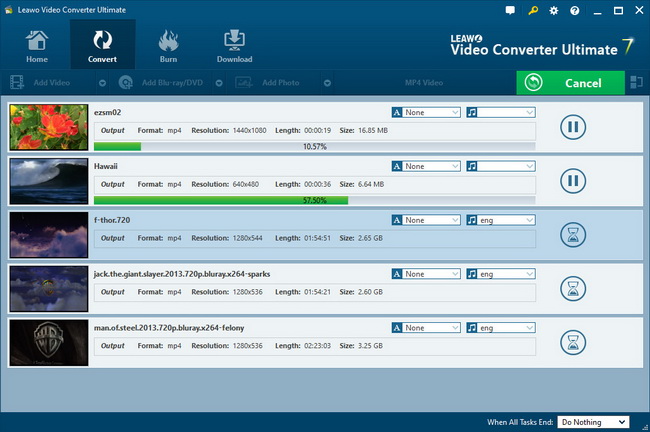Screen dimensions: 650x432
Task: Expand the Add Blu-ray/DVD dropdown arrow
Action: pos(219,83)
